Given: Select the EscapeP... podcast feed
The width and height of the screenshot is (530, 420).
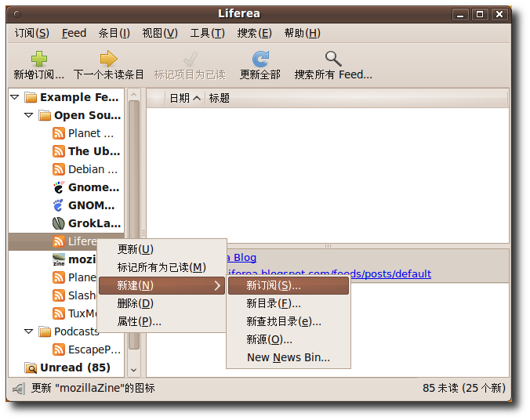Looking at the screenshot, I should [x=67, y=349].
